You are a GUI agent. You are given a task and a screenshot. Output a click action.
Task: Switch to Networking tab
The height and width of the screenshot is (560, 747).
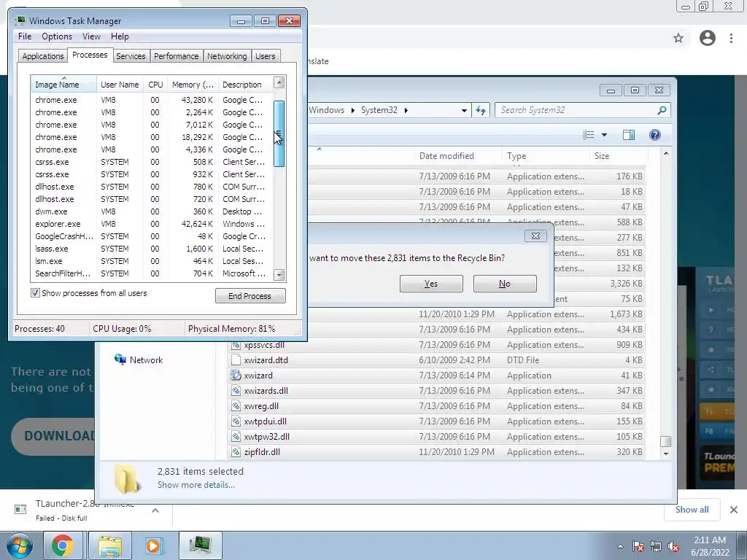click(x=227, y=56)
